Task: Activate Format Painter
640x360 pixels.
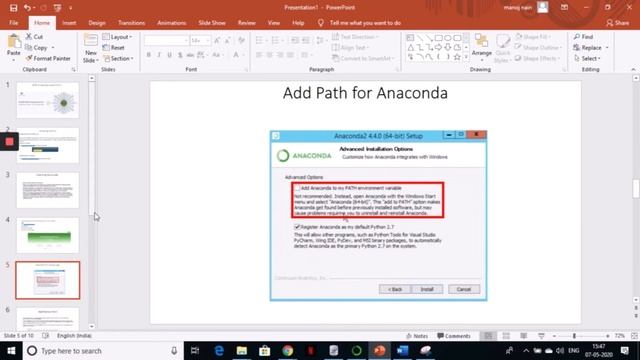Action: coord(48,58)
